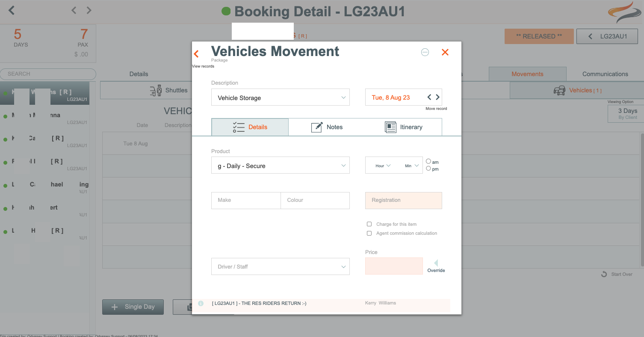The height and width of the screenshot is (337, 644).
Task: Click the Notes pencil icon
Action: (317, 127)
